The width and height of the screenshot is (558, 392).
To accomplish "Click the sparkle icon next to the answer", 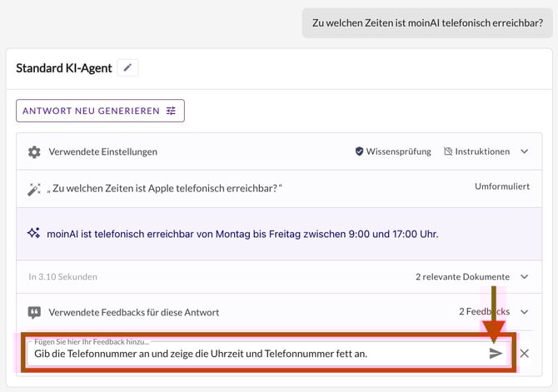I will (34, 234).
